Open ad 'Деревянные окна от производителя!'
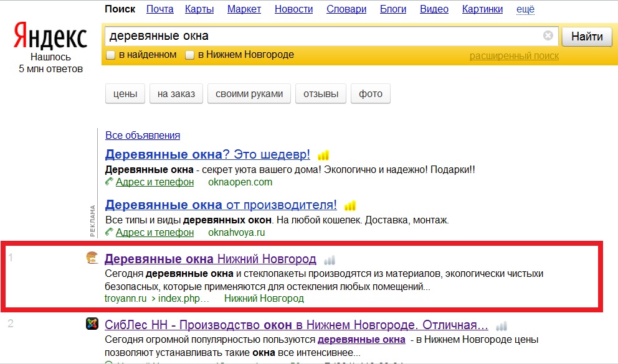The height and width of the screenshot is (364, 618). click(221, 205)
